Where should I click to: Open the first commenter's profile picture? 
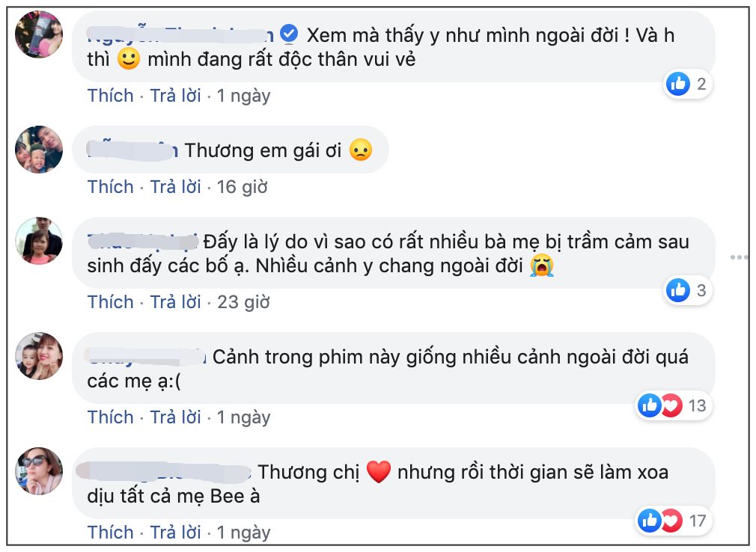[x=39, y=34]
